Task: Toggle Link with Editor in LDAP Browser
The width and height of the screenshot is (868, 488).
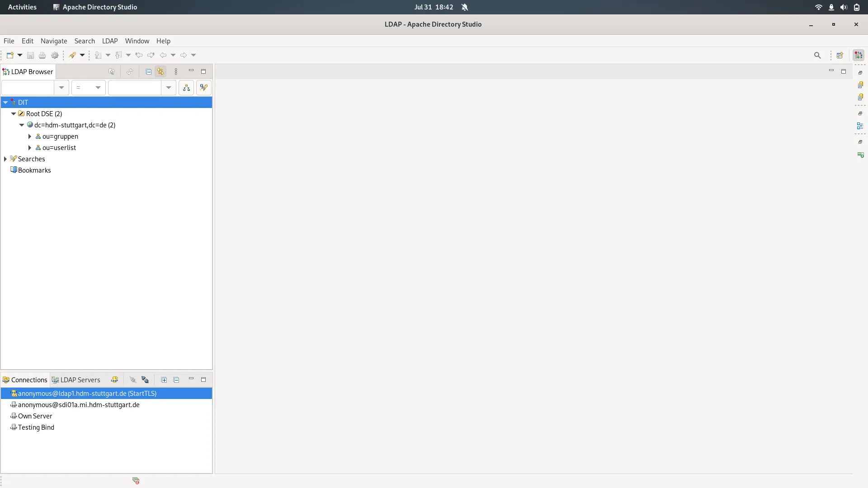Action: (160, 72)
